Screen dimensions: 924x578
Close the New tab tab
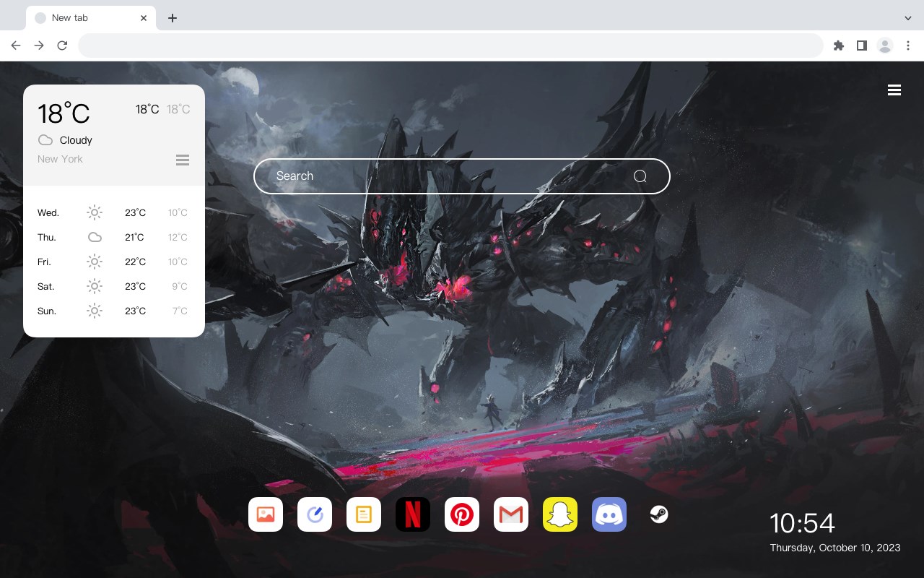(x=144, y=18)
